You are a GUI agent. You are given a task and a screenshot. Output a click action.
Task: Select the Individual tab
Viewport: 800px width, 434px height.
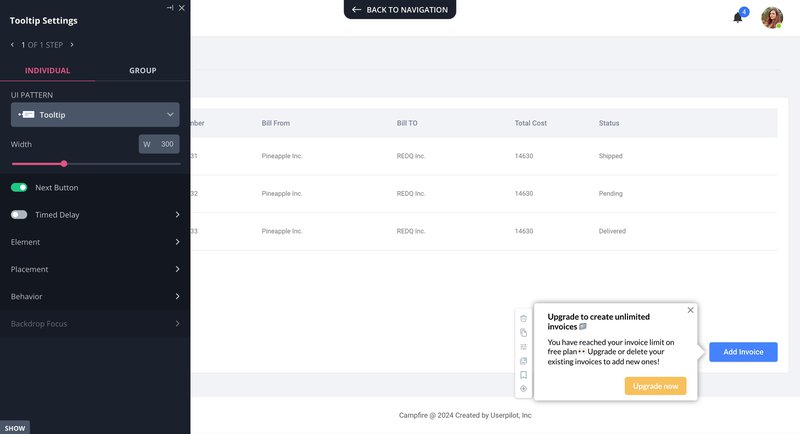coord(47,70)
